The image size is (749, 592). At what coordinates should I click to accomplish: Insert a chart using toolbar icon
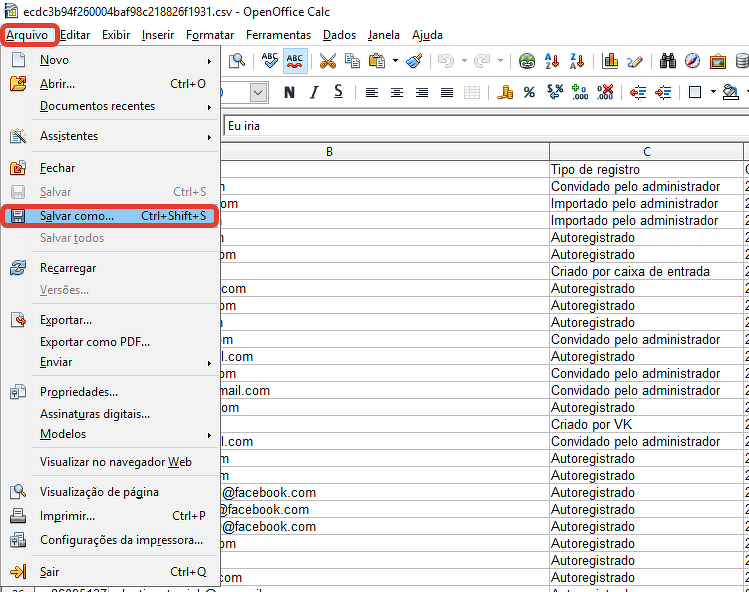click(610, 61)
